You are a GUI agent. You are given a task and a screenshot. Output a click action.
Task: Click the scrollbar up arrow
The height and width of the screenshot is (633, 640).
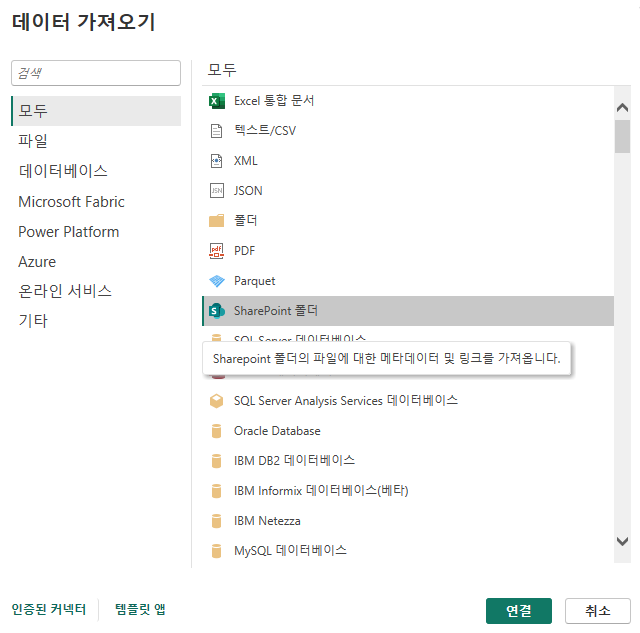622,108
